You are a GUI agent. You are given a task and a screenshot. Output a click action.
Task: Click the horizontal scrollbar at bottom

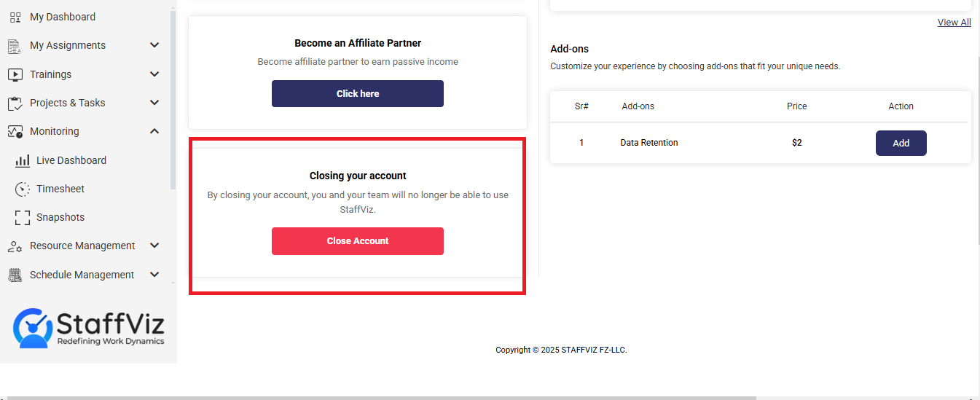pos(381,398)
